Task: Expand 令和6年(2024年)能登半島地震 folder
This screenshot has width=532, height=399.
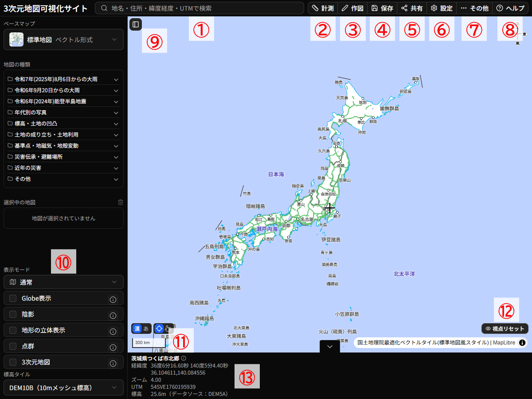Action: (63, 102)
